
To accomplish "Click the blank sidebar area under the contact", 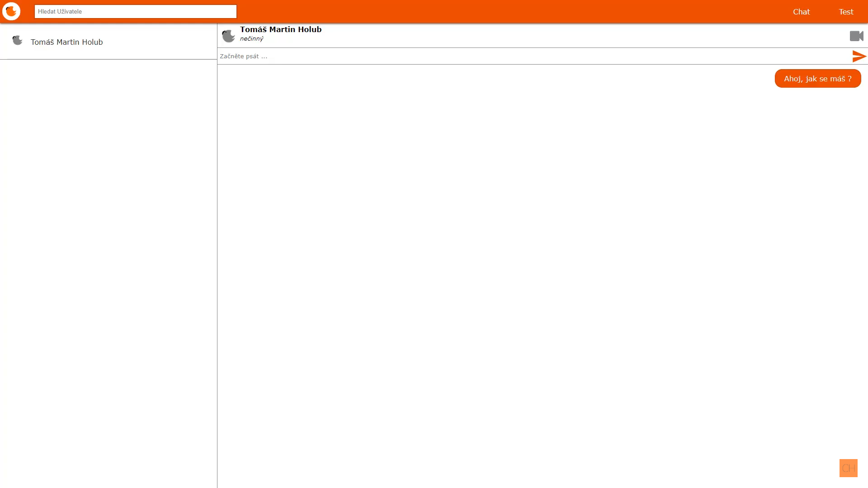I will [108, 271].
